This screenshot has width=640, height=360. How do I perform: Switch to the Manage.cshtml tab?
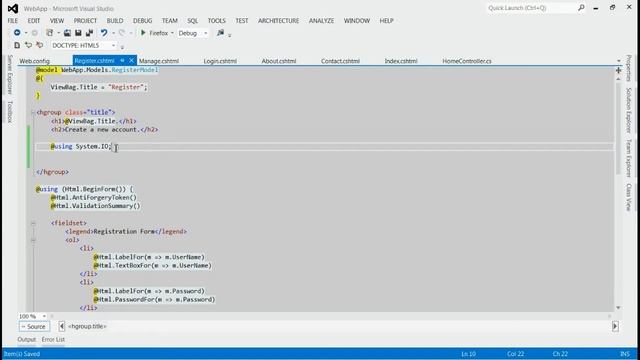click(159, 61)
